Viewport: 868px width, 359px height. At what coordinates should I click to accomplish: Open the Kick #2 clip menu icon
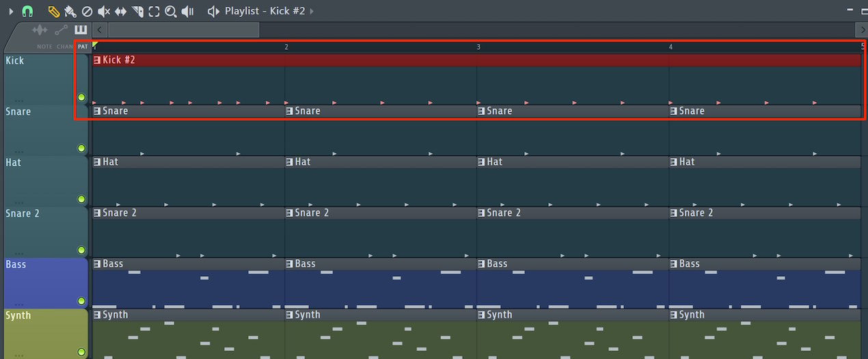coord(97,60)
